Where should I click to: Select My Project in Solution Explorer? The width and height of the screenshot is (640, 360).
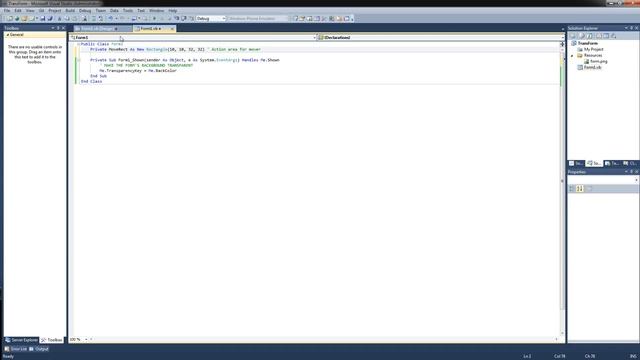click(x=593, y=49)
